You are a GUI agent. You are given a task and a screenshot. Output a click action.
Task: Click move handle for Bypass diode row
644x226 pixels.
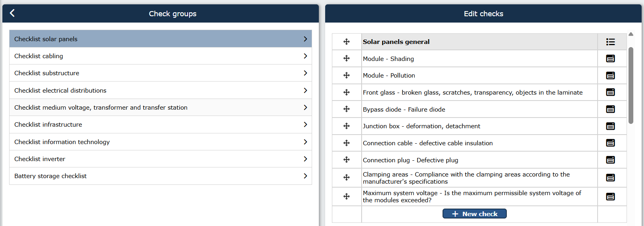pyautogui.click(x=347, y=109)
